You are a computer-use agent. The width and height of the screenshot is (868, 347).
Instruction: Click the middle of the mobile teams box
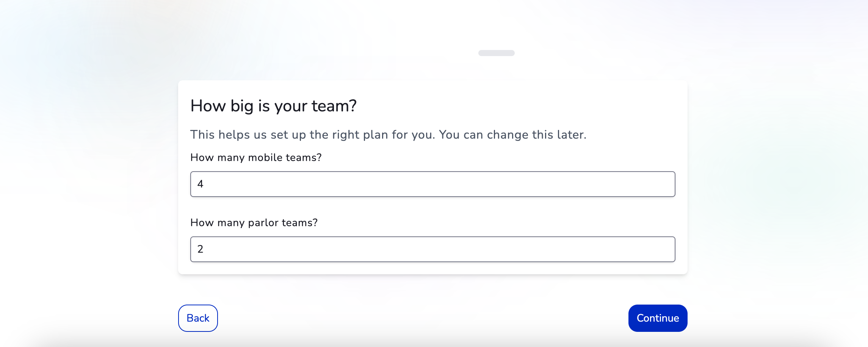point(432,184)
